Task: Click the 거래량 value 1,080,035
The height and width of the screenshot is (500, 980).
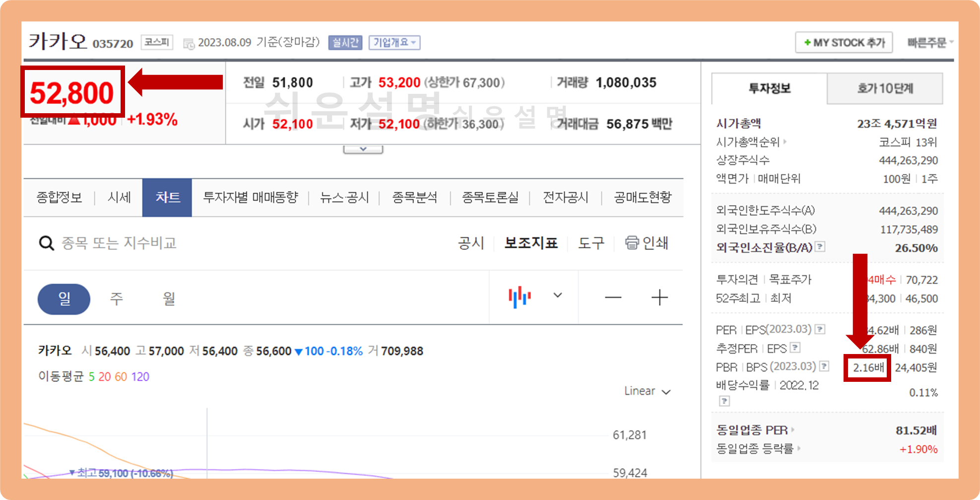Action: point(626,82)
